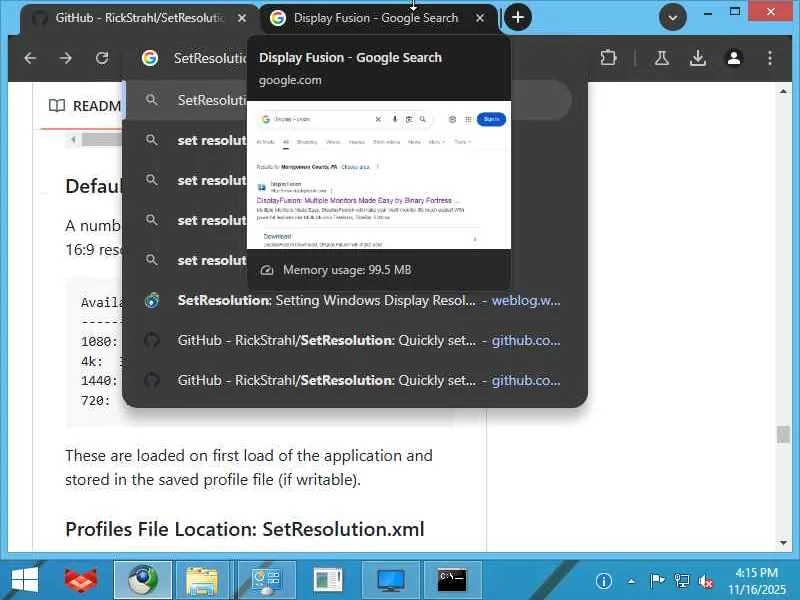Open the Command Prompt taskbar icon
Screen dimensions: 800x600
click(452, 580)
